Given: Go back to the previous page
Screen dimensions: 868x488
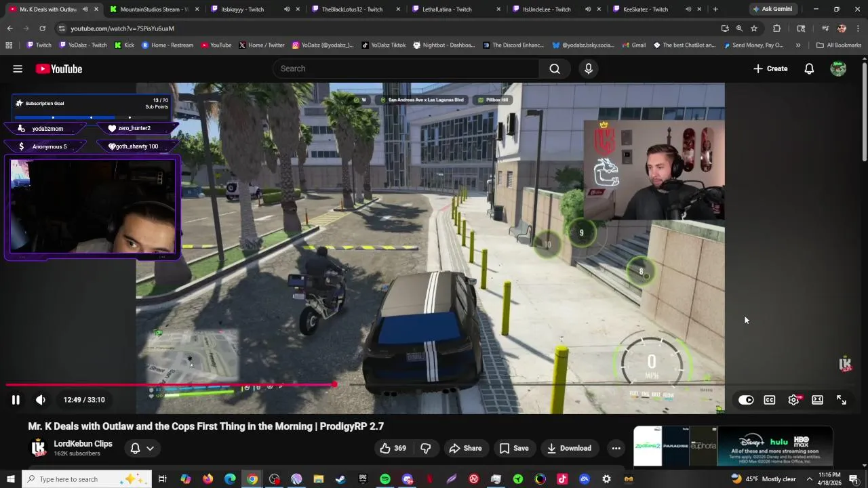Looking at the screenshot, I should [9, 28].
